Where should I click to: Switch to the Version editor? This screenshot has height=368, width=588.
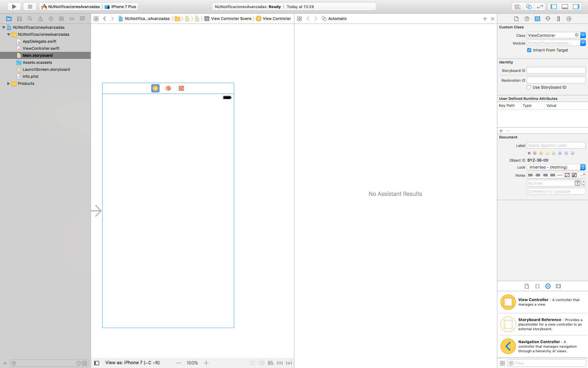click(x=540, y=7)
